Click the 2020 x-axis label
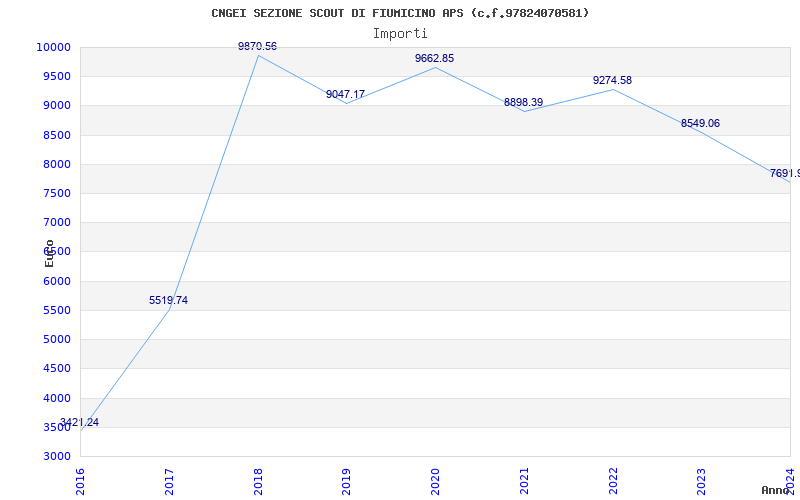Screen dimensions: 800x500 (x=435, y=482)
